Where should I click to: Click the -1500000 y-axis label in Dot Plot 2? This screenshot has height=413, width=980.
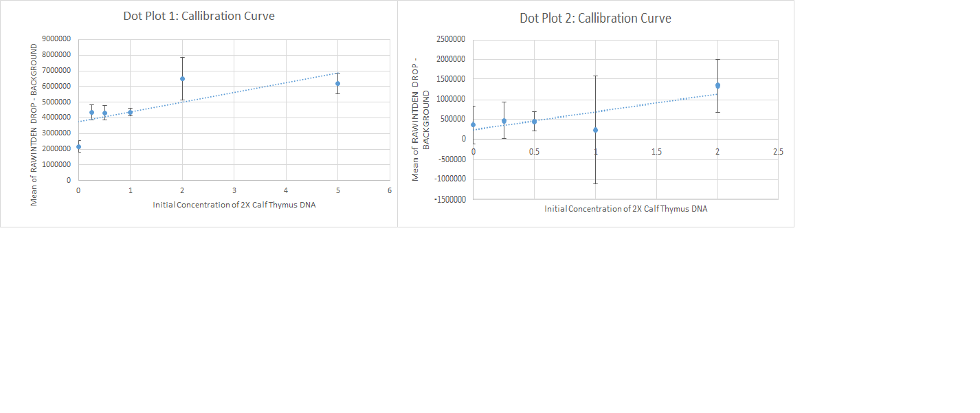450,199
